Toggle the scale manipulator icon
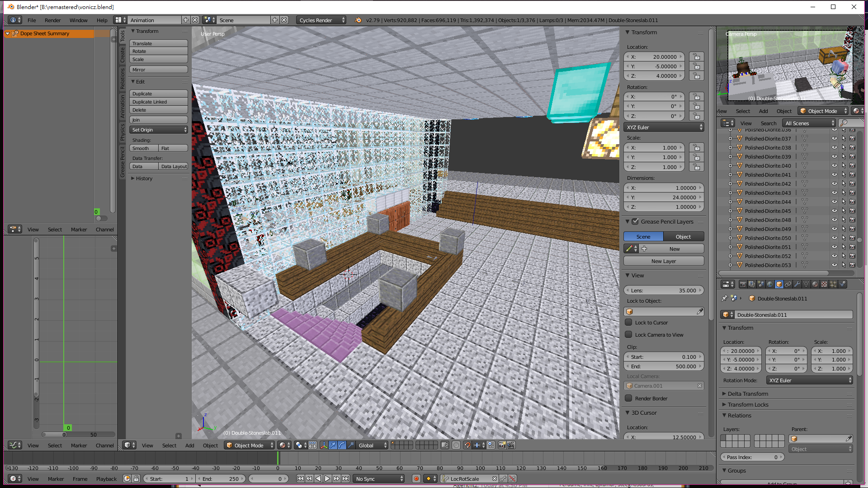The height and width of the screenshot is (488, 868). tap(351, 445)
